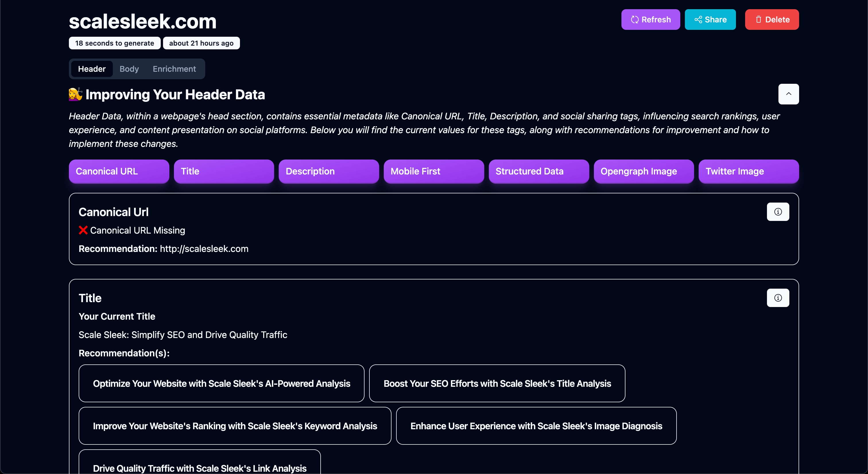Image resolution: width=868 pixels, height=474 pixels.
Task: Jump to the Title section button
Action: [x=224, y=171]
